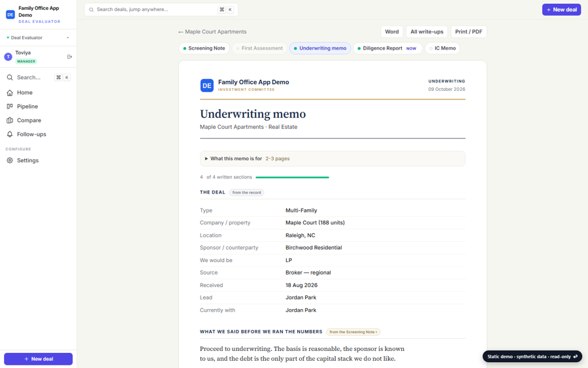This screenshot has height=368, width=588.
Task: Click 'Jordan Park' in Currently with row
Action: pos(301,310)
